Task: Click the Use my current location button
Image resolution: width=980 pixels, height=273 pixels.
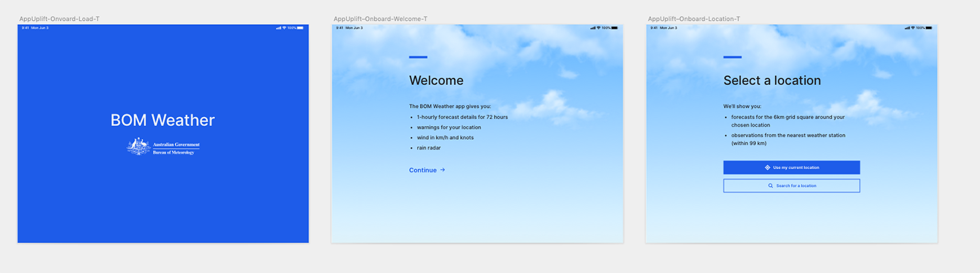Action: pos(791,167)
